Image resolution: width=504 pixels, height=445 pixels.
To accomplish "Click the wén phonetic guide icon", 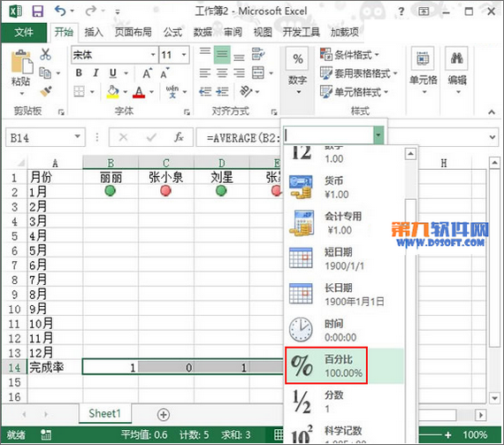I will (172, 92).
